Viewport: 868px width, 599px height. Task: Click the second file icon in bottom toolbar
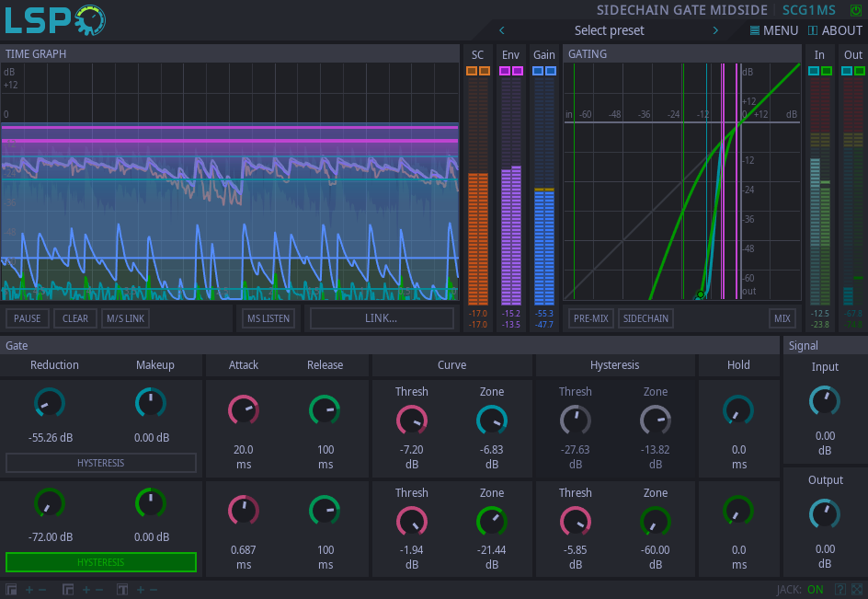[67, 589]
